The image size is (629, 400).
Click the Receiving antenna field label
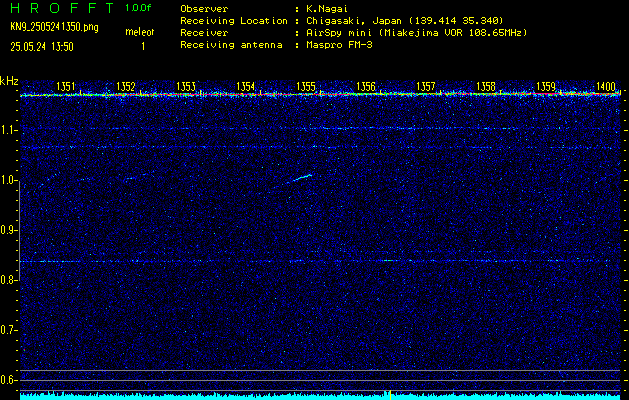tap(231, 45)
